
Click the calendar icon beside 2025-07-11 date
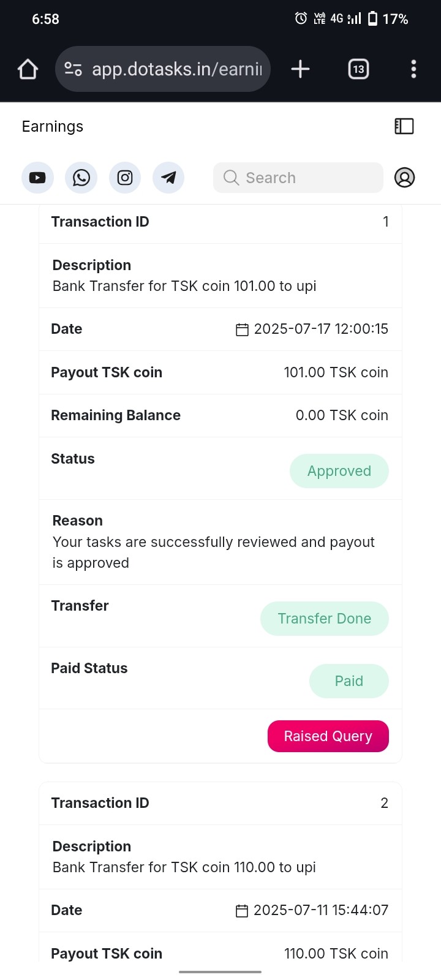242,911
